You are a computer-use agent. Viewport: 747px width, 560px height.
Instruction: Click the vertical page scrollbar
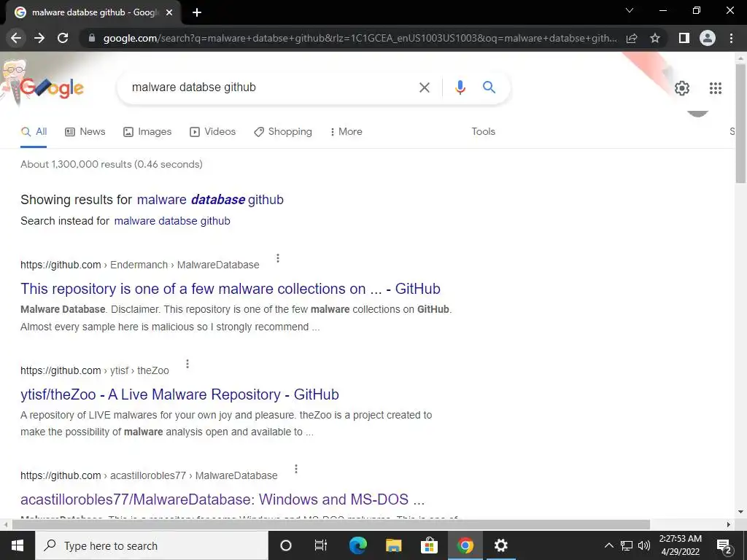pos(740,124)
